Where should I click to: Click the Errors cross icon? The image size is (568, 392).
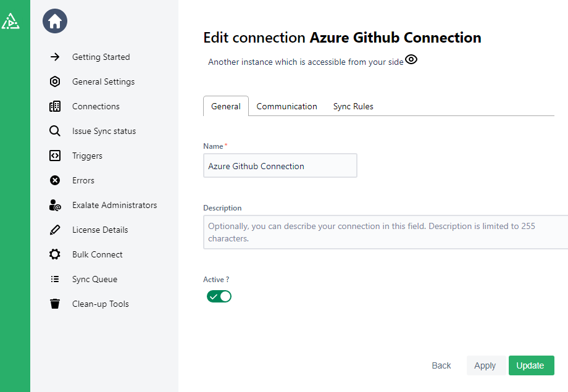pyautogui.click(x=55, y=180)
